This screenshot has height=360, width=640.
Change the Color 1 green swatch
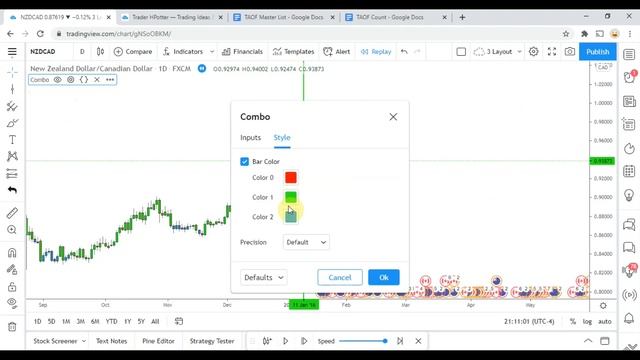click(291, 197)
